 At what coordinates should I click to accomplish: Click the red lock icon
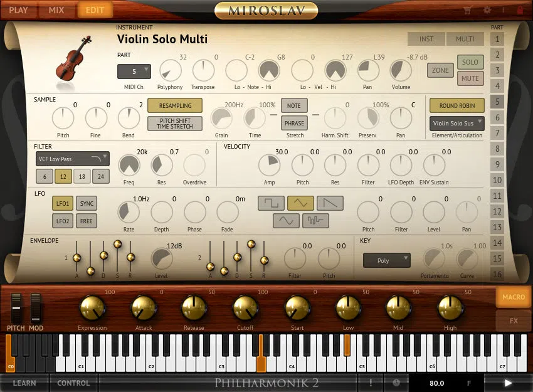coord(520,10)
